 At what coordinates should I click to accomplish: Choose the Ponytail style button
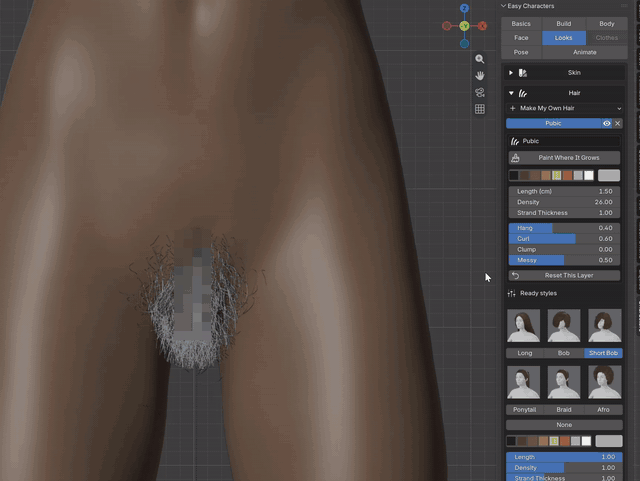coord(525,410)
